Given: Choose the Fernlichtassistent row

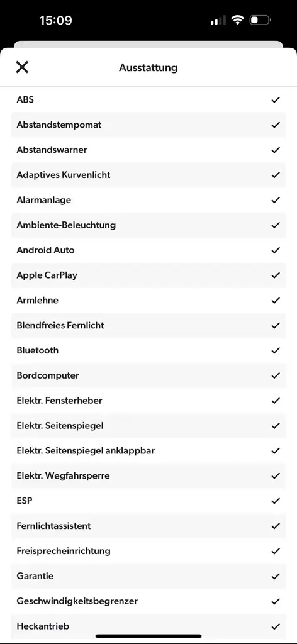Looking at the screenshot, I should pyautogui.click(x=148, y=526).
